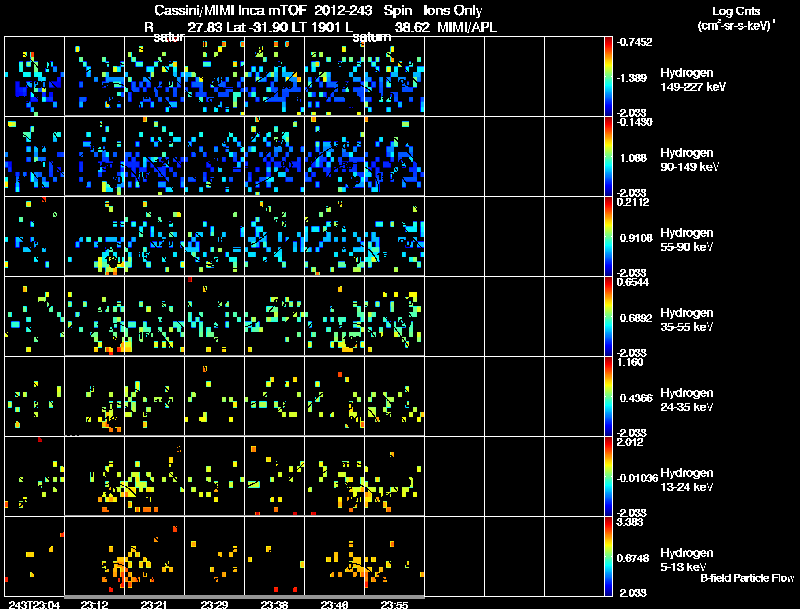This screenshot has width=800, height=609.
Task: Click the '23:46' time axis label
Action: tap(334, 604)
